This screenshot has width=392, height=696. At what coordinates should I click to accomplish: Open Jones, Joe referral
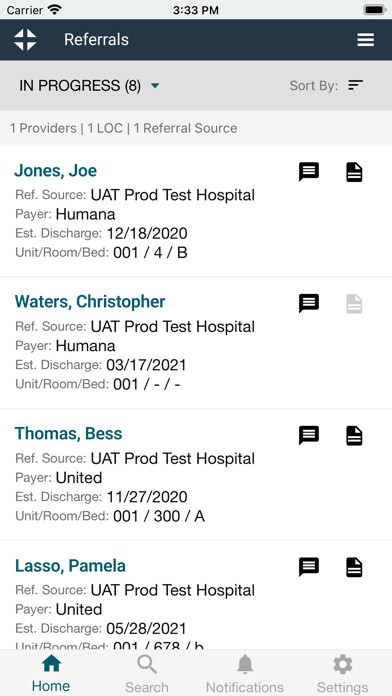pyautogui.click(x=55, y=170)
